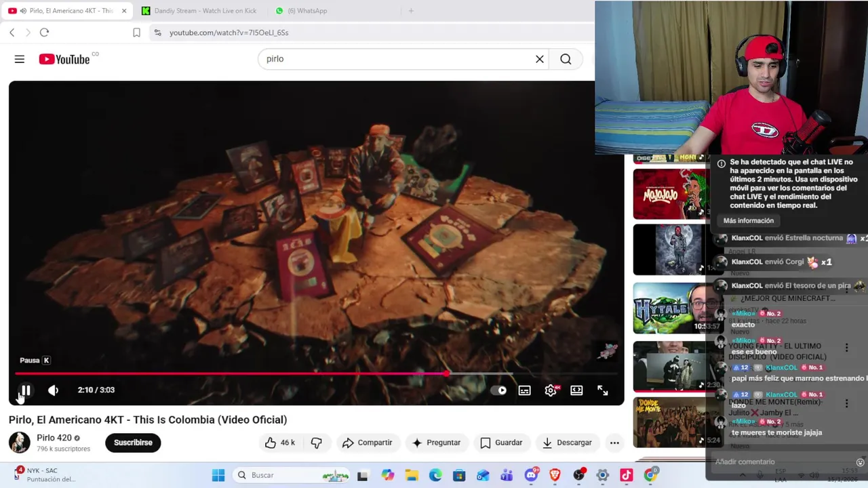
Task: Reload the page with the refresh icon
Action: pos(44,33)
